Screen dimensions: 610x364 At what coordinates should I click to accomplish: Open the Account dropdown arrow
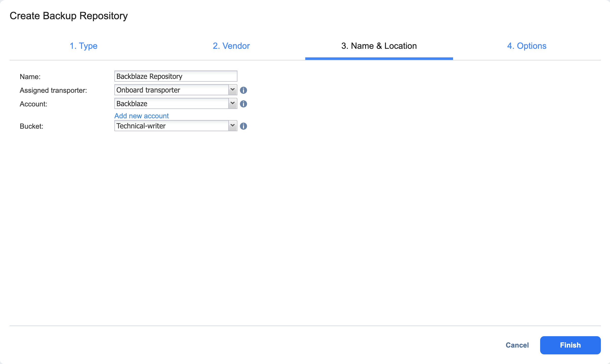pyautogui.click(x=233, y=103)
